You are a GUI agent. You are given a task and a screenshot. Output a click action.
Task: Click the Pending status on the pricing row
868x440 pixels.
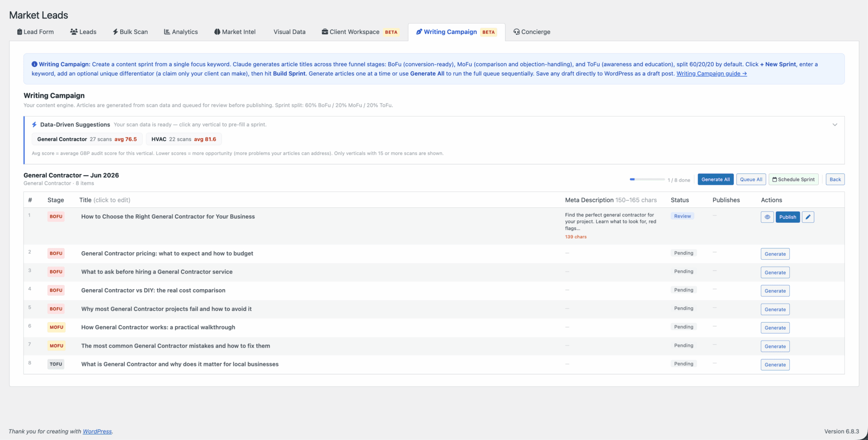tap(684, 253)
